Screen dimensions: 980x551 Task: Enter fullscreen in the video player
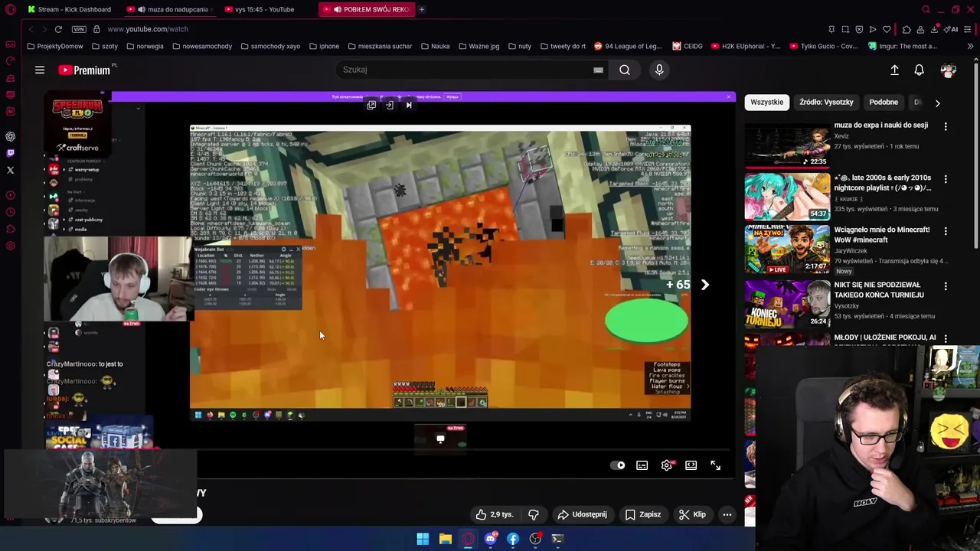coord(715,465)
